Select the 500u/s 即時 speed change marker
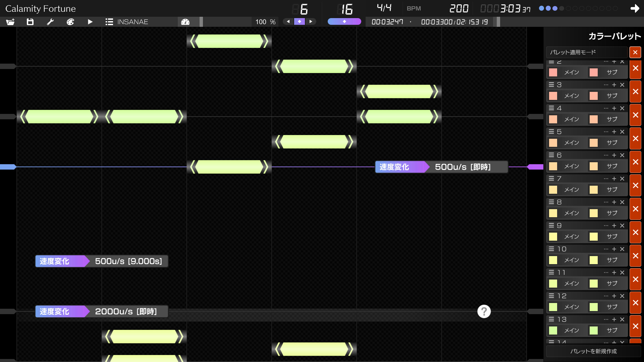Viewport: 644px width, 362px height. [x=441, y=167]
